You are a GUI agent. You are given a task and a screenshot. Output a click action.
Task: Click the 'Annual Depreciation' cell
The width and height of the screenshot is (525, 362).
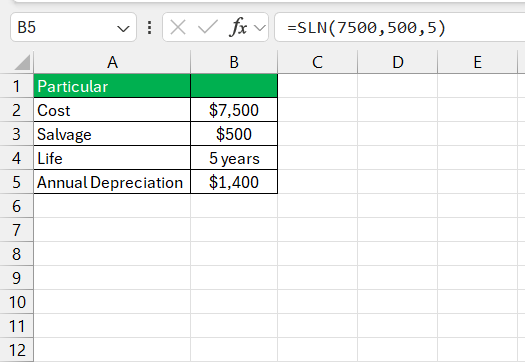112,182
